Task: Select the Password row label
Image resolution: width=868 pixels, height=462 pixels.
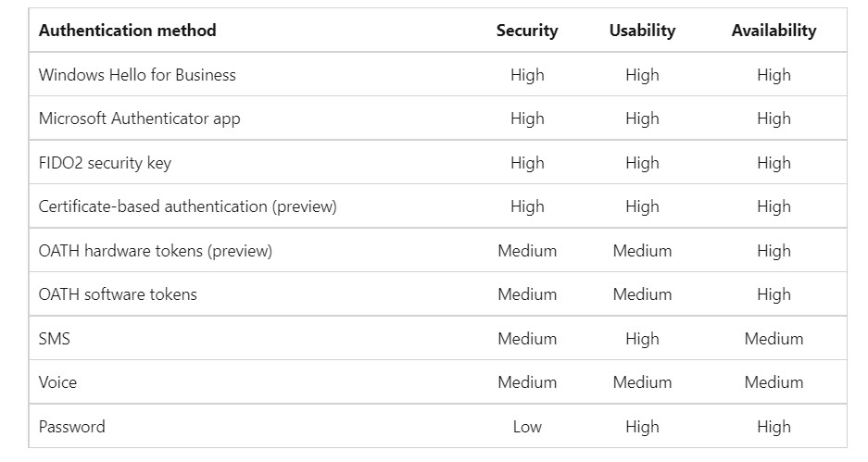Action: [x=72, y=427]
